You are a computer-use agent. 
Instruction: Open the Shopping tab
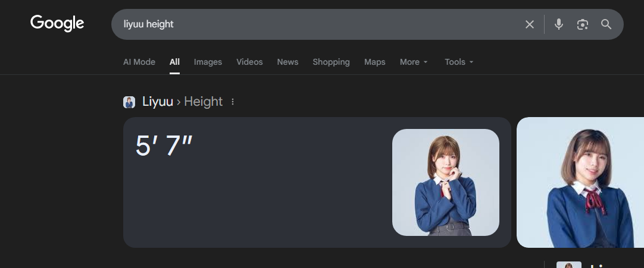tap(331, 62)
